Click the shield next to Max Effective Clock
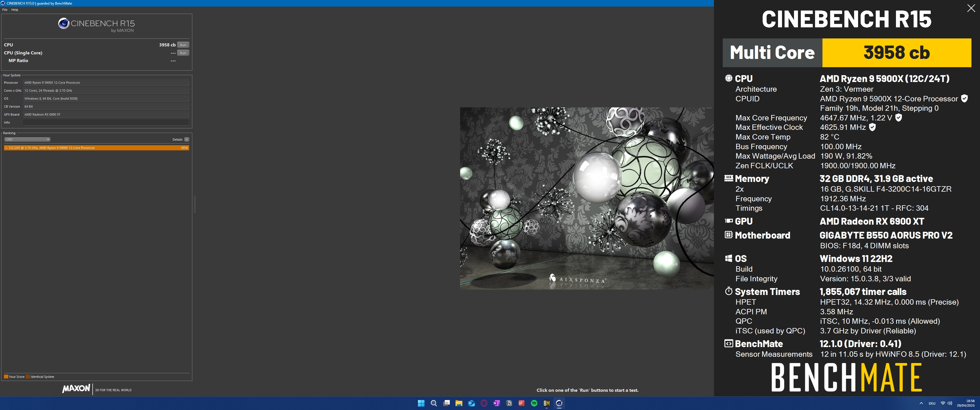Image resolution: width=980 pixels, height=410 pixels. point(872,127)
